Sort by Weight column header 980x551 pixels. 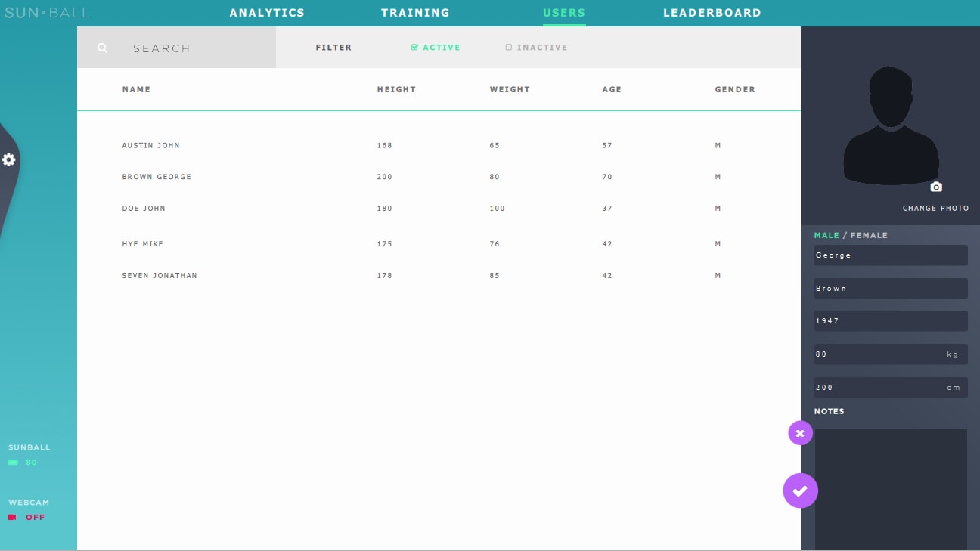pyautogui.click(x=510, y=89)
